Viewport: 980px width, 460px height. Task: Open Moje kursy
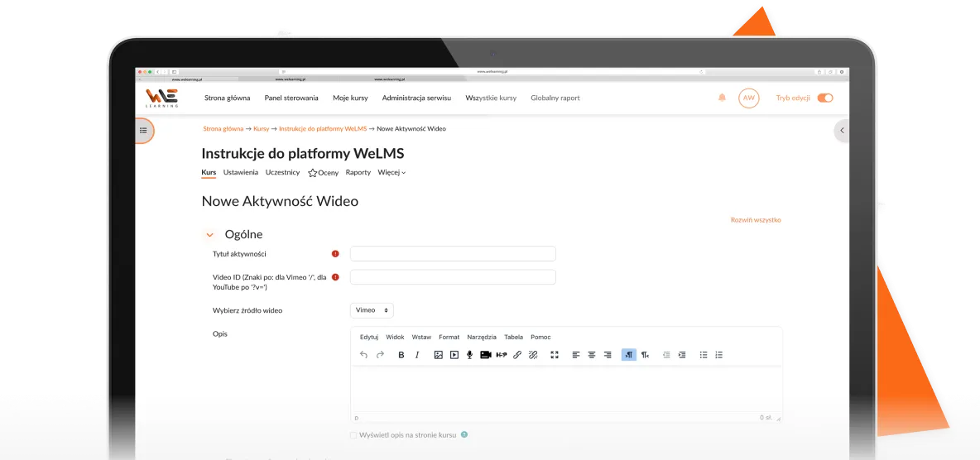[350, 98]
